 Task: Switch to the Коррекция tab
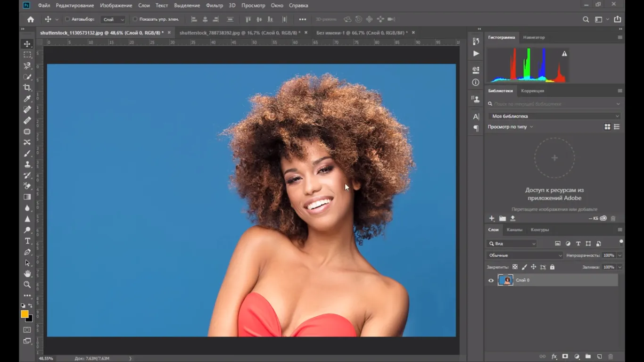coord(532,90)
